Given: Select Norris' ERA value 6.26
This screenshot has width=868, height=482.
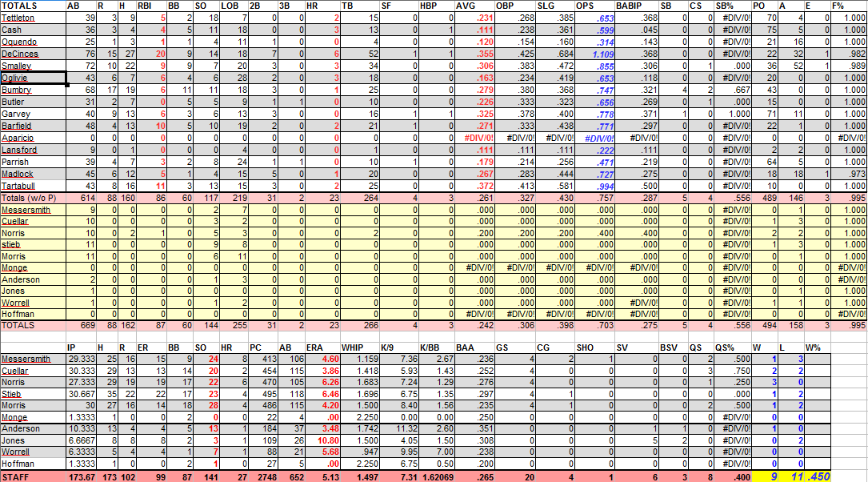Looking at the screenshot, I should pyautogui.click(x=322, y=383).
